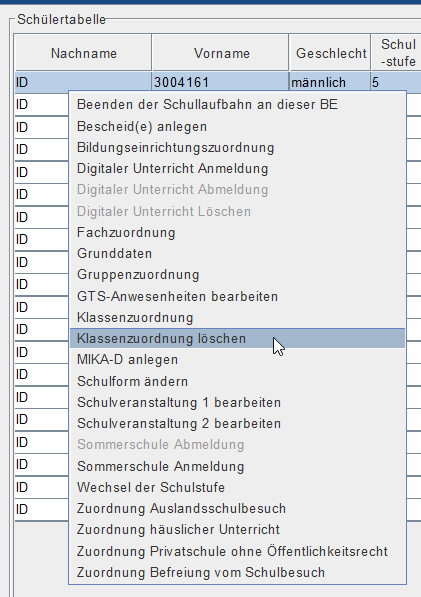421x597 pixels.
Task: Select Gruppenzuordnung menu item
Action: [237, 275]
